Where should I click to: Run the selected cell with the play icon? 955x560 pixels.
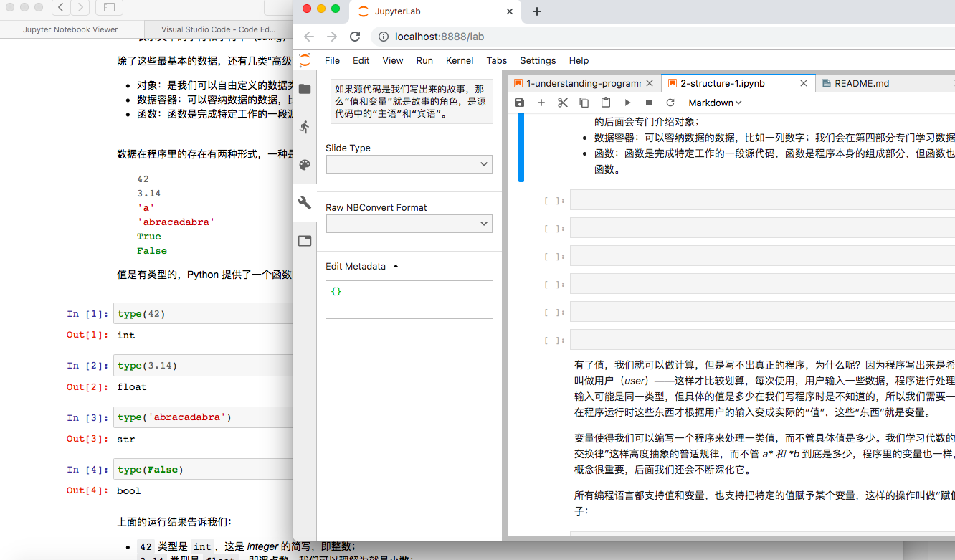tap(627, 103)
